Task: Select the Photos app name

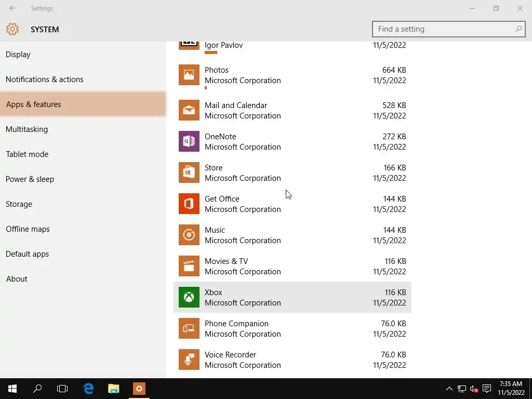Action: click(x=217, y=70)
